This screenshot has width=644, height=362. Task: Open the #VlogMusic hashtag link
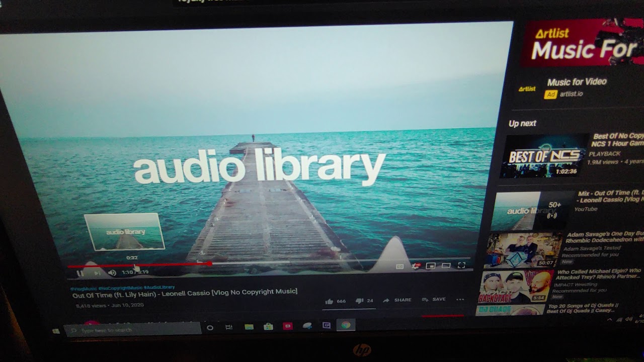click(x=84, y=289)
